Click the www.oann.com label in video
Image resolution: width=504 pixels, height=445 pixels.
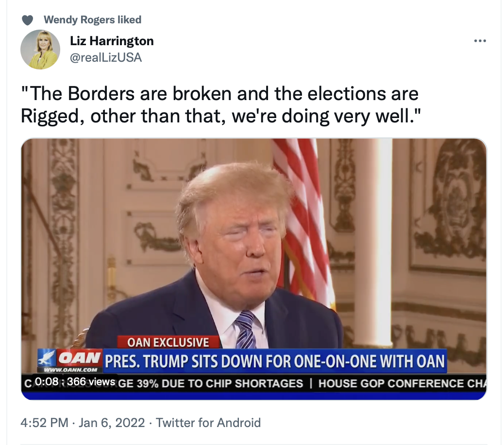pyautogui.click(x=71, y=370)
